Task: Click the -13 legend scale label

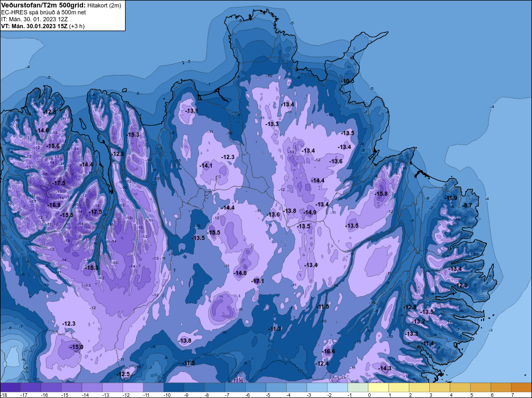Action: (x=105, y=395)
